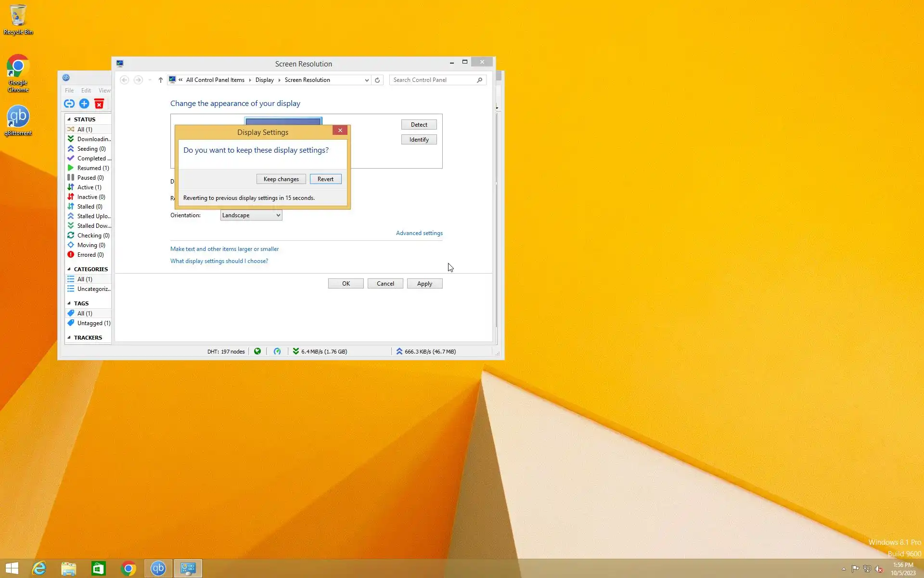
Task: Collapse the CATEGORIES section
Action: click(x=69, y=269)
